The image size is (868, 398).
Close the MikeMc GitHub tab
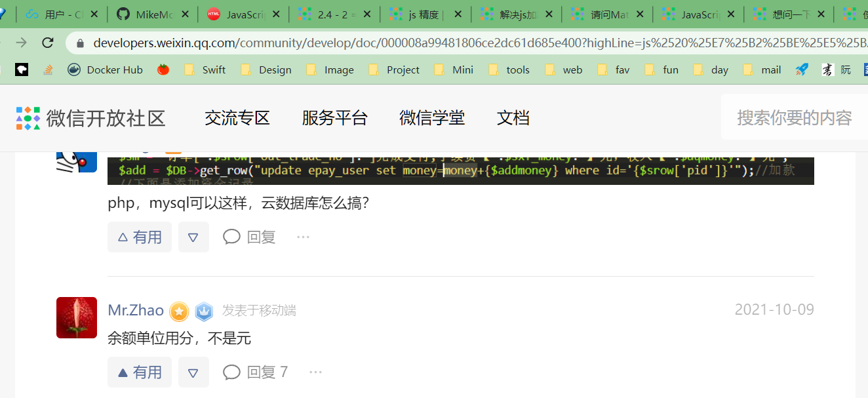pyautogui.click(x=185, y=14)
